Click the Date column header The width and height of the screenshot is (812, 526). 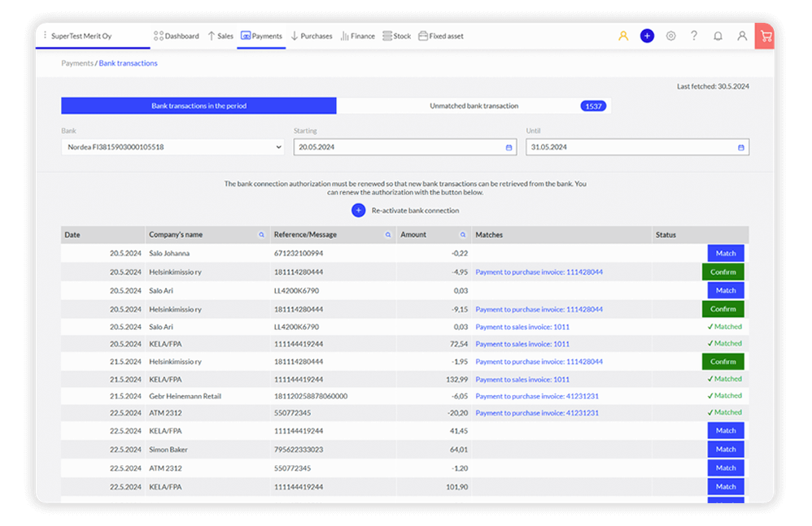pos(103,235)
